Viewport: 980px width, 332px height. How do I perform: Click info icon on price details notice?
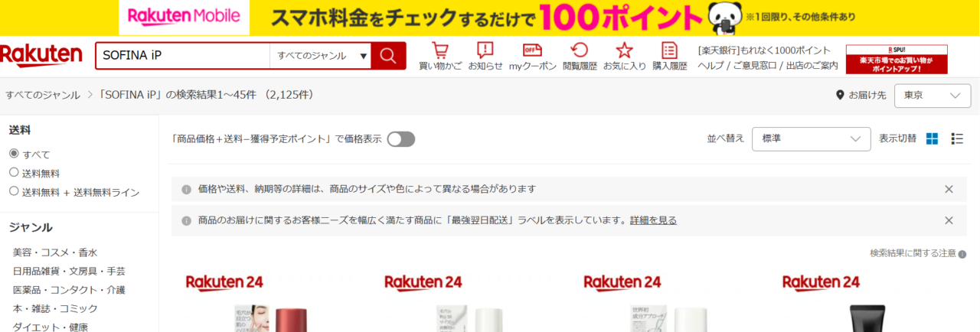[x=186, y=189]
